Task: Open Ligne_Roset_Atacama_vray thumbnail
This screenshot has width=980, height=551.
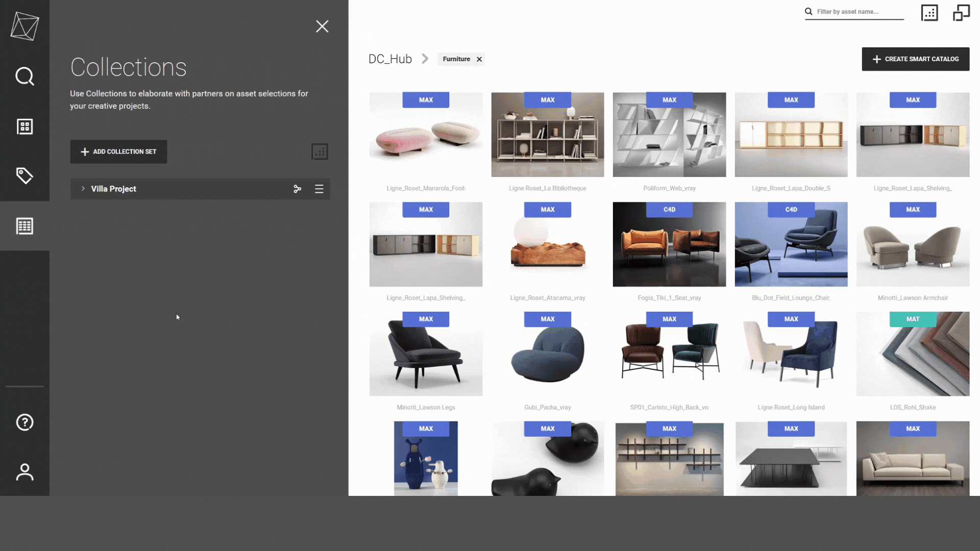Action: pos(548,244)
